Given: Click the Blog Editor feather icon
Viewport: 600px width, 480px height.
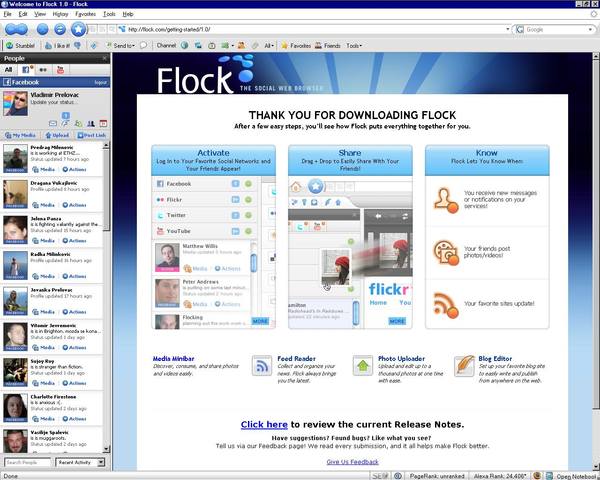Looking at the screenshot, I should tap(464, 366).
